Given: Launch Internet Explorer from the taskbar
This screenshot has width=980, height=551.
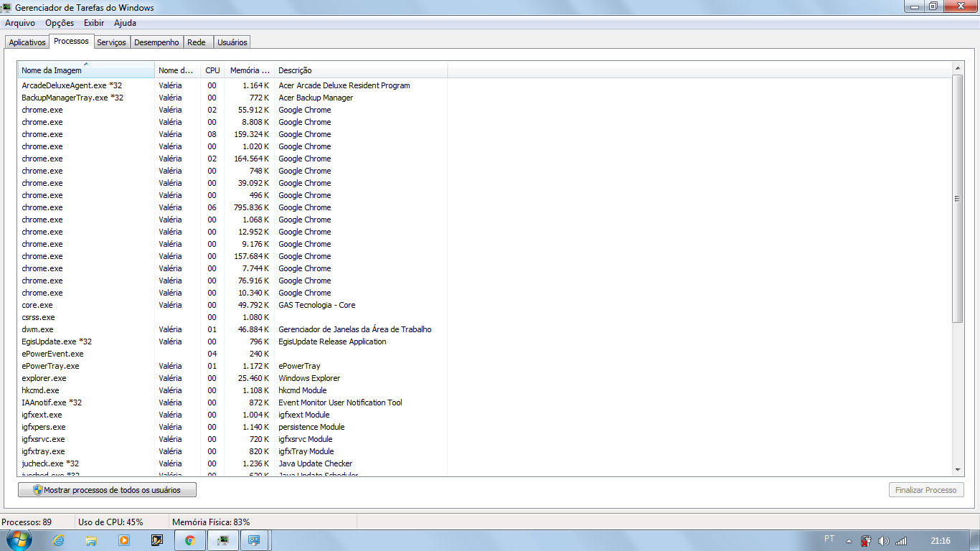Looking at the screenshot, I should 58,540.
